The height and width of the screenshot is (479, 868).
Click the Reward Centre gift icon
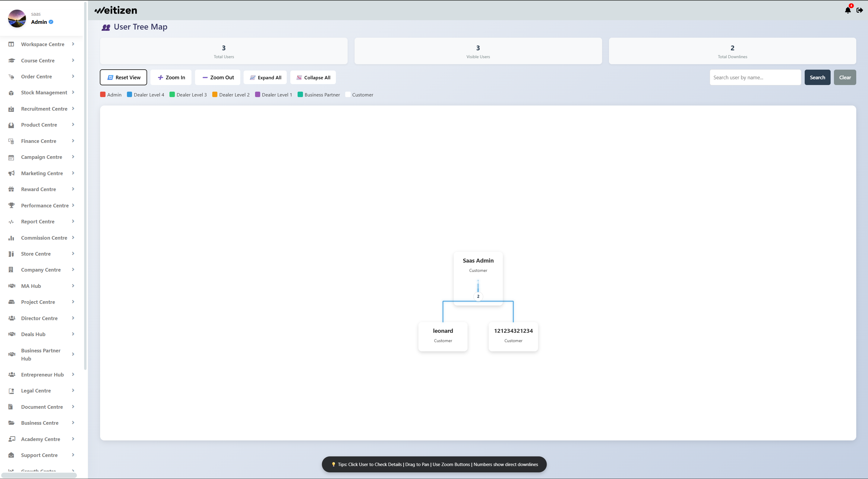11,189
